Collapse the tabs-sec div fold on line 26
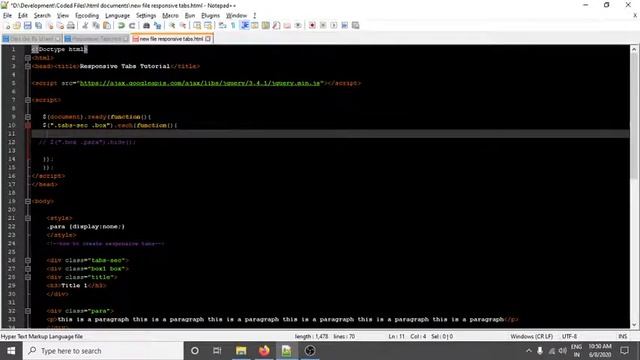The image size is (640, 360). pos(28,260)
